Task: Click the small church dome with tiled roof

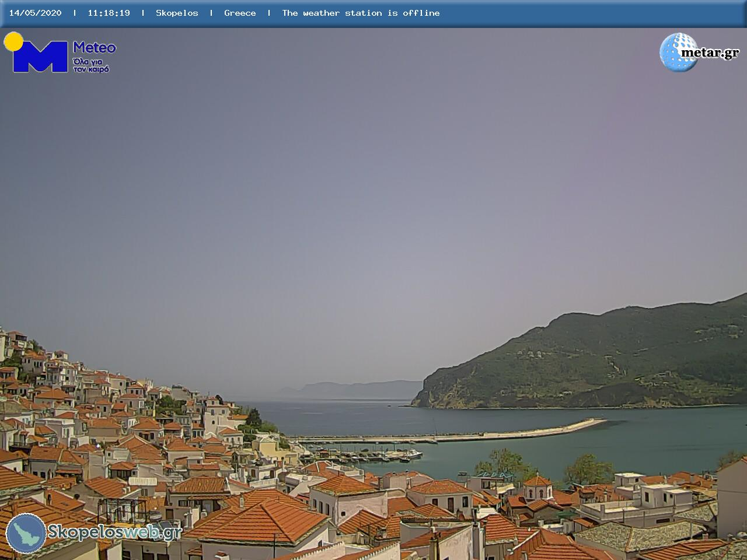Action: [x=537, y=484]
